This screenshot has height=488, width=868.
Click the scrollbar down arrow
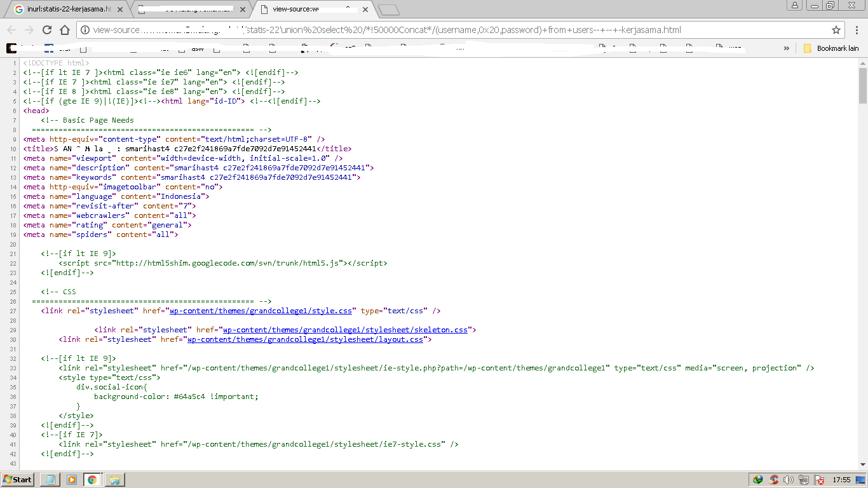[x=863, y=466]
